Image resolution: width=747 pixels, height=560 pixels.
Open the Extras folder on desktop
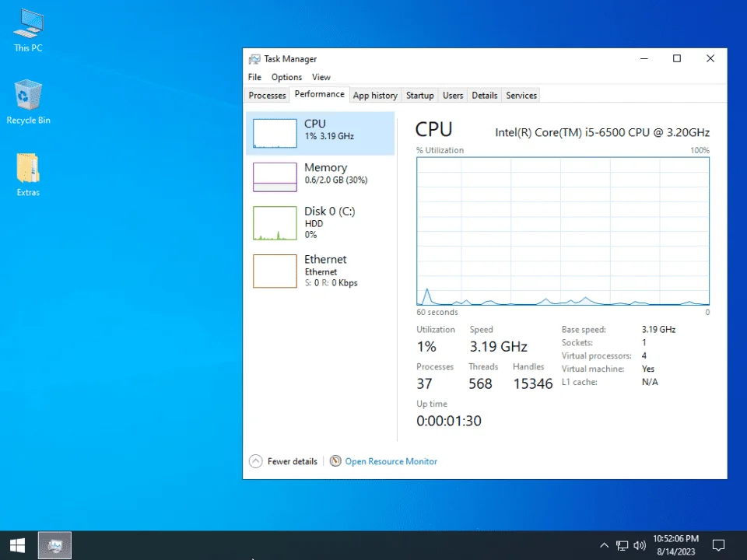click(28, 175)
